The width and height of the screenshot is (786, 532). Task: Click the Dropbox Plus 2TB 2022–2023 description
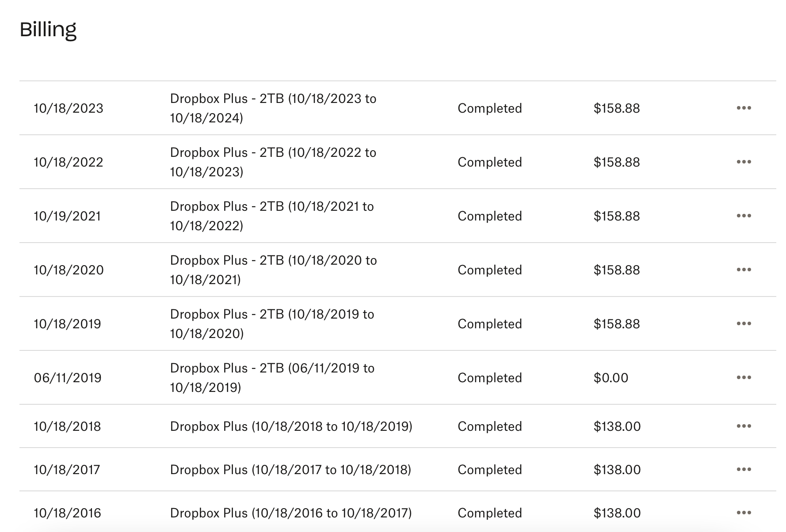click(273, 162)
